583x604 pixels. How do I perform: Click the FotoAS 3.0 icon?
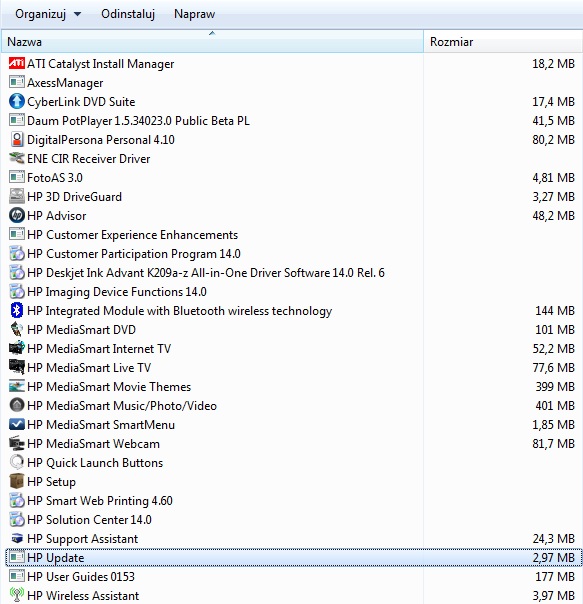pyautogui.click(x=17, y=177)
